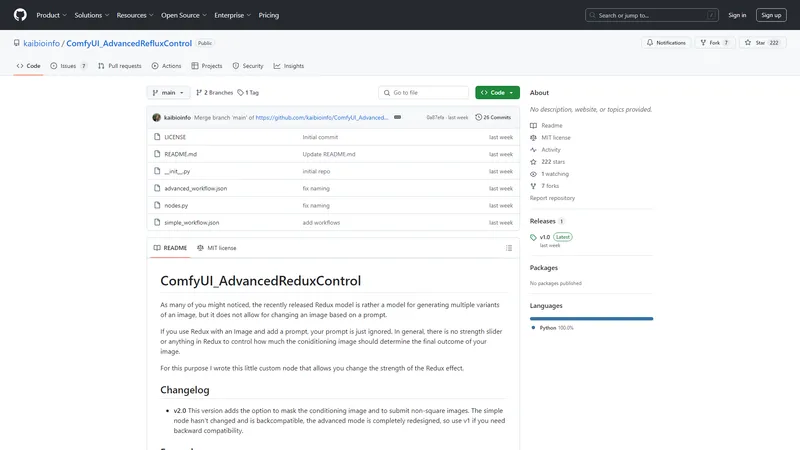Click Report repository link
The height and width of the screenshot is (450, 800).
552,198
